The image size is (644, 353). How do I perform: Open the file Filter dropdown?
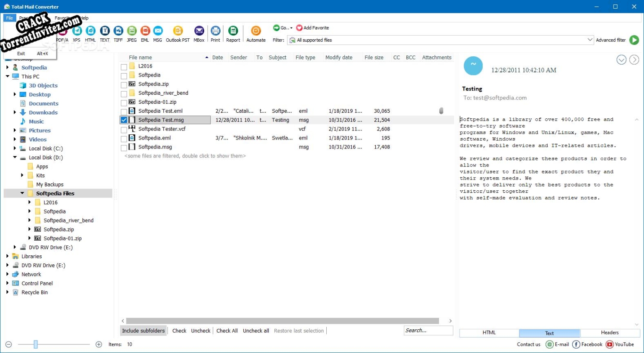590,40
